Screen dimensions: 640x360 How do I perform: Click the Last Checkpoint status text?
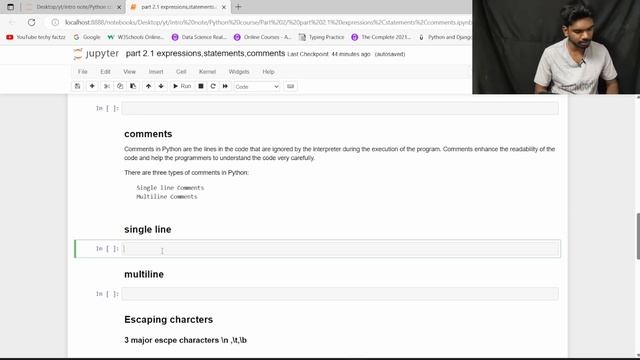click(329, 54)
